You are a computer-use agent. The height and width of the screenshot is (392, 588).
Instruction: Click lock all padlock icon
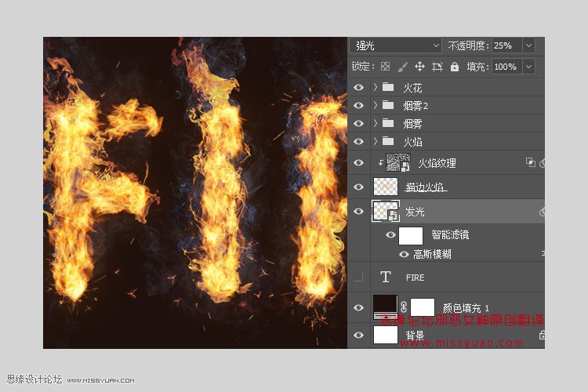[455, 67]
